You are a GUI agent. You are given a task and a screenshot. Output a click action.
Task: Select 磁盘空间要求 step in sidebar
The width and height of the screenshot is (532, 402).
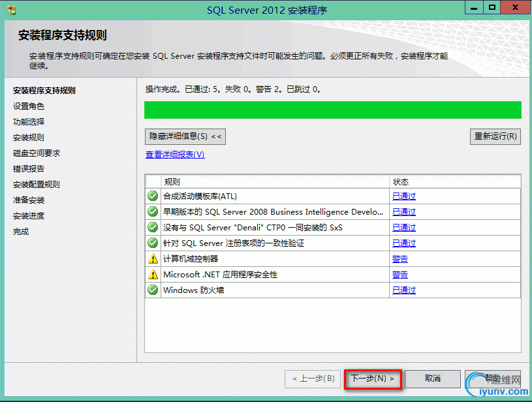pos(37,153)
